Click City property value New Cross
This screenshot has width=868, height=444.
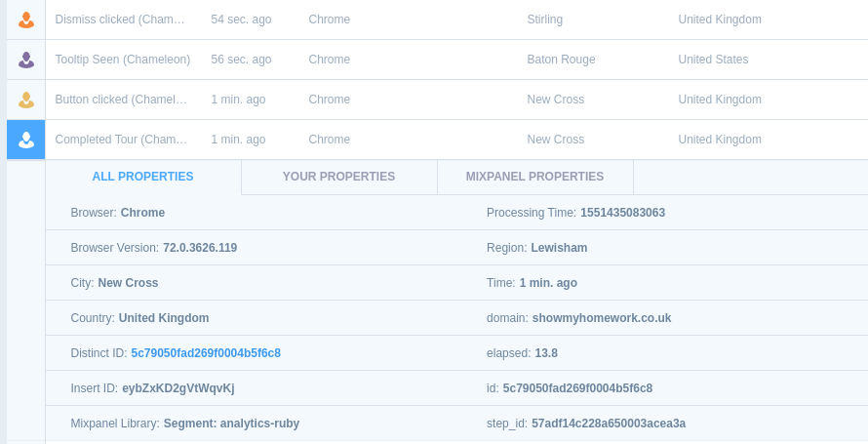coord(128,283)
